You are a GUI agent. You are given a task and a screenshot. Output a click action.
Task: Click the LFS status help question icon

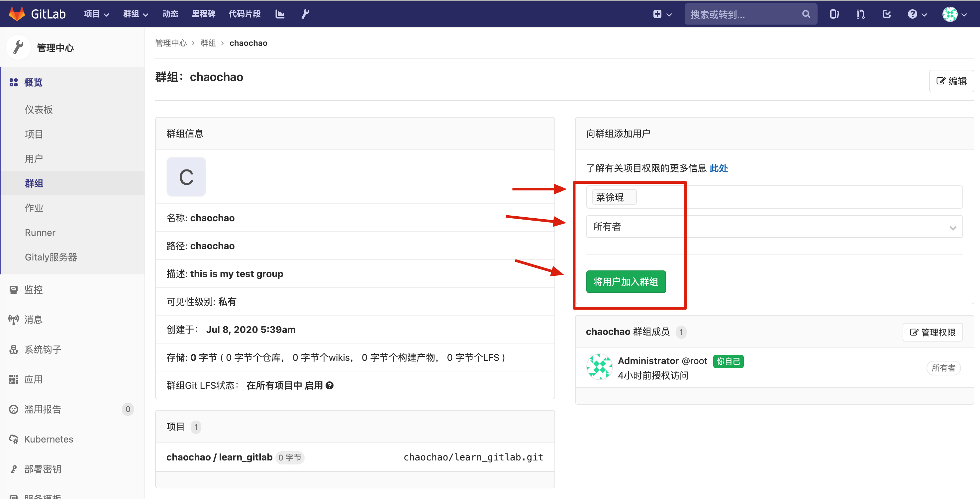pos(330,385)
